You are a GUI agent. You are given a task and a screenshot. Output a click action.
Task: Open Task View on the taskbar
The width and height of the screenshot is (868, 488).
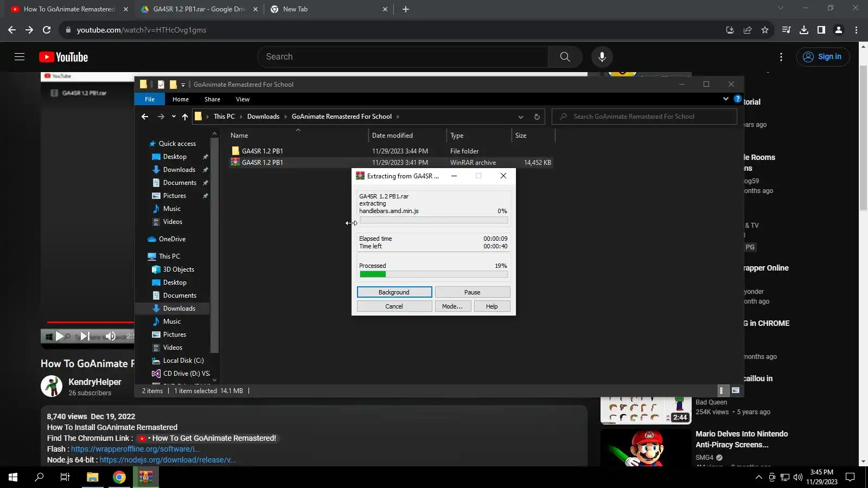tap(65, 477)
